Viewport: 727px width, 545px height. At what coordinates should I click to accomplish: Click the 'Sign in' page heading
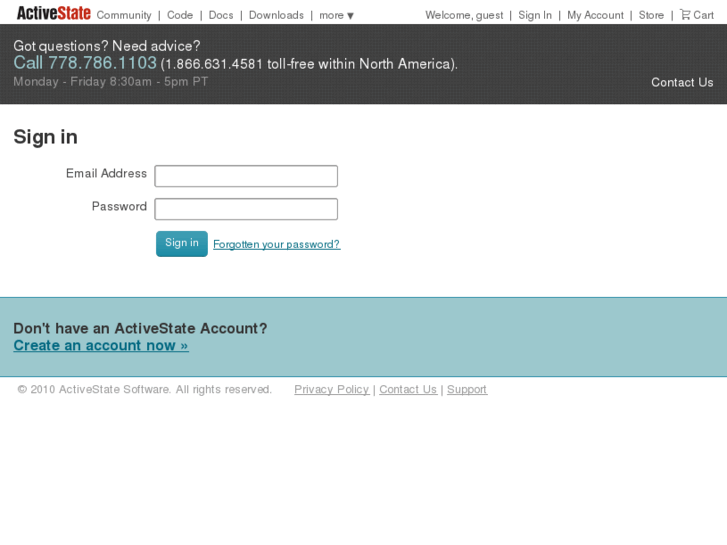[45, 137]
